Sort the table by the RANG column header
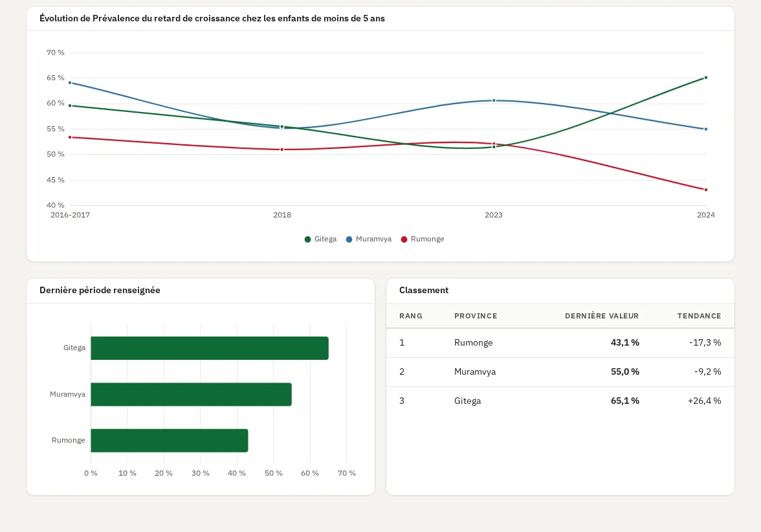This screenshot has height=532, width=761. (x=410, y=316)
